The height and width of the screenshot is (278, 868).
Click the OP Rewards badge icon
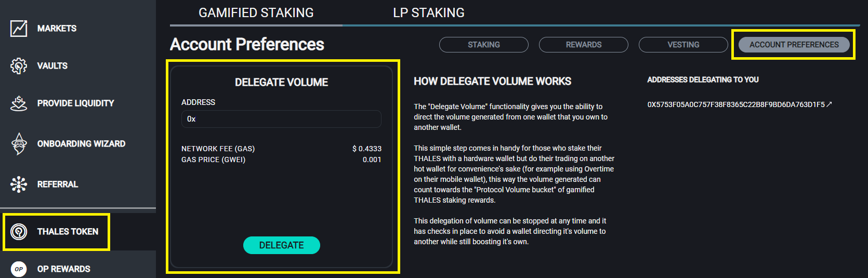tap(19, 269)
